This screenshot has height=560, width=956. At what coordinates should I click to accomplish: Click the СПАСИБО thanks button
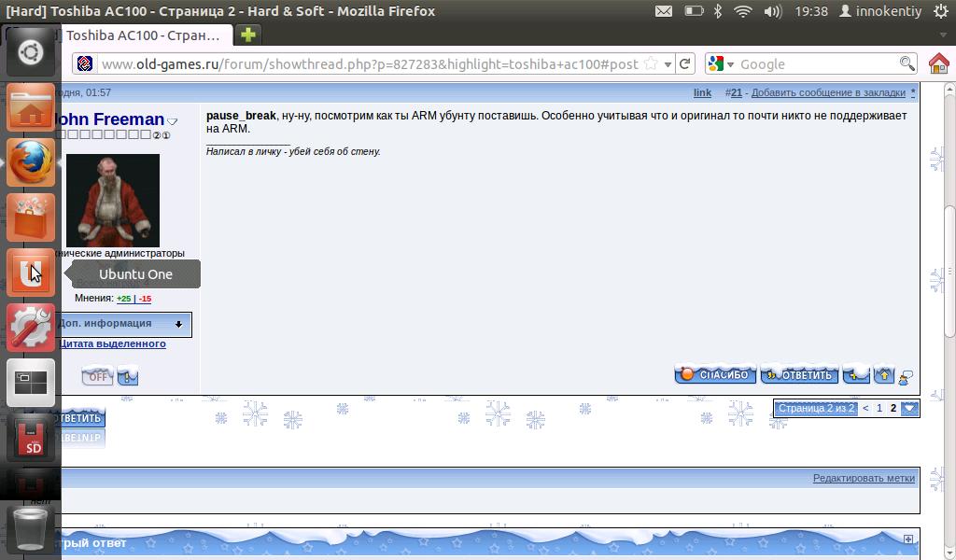coord(715,374)
